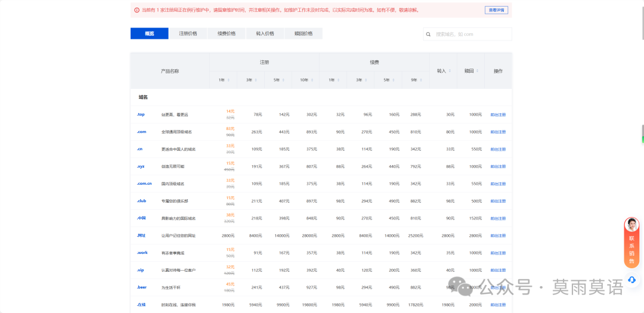Sort by the 注册 3年 column arrows
The height and width of the screenshot is (313, 644).
(256, 80)
